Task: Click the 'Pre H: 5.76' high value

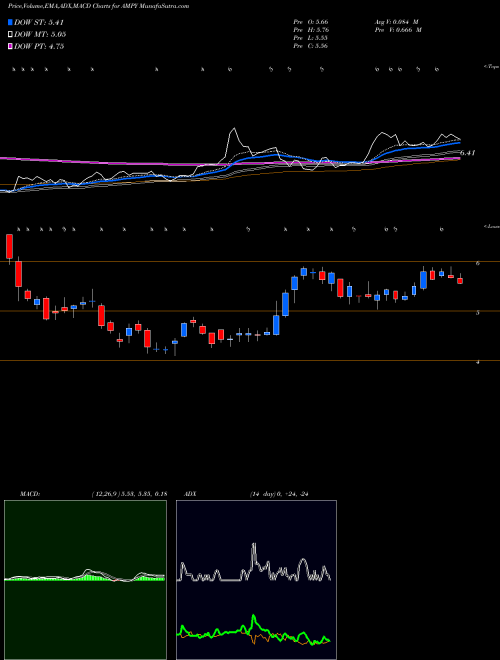Action: [311, 30]
